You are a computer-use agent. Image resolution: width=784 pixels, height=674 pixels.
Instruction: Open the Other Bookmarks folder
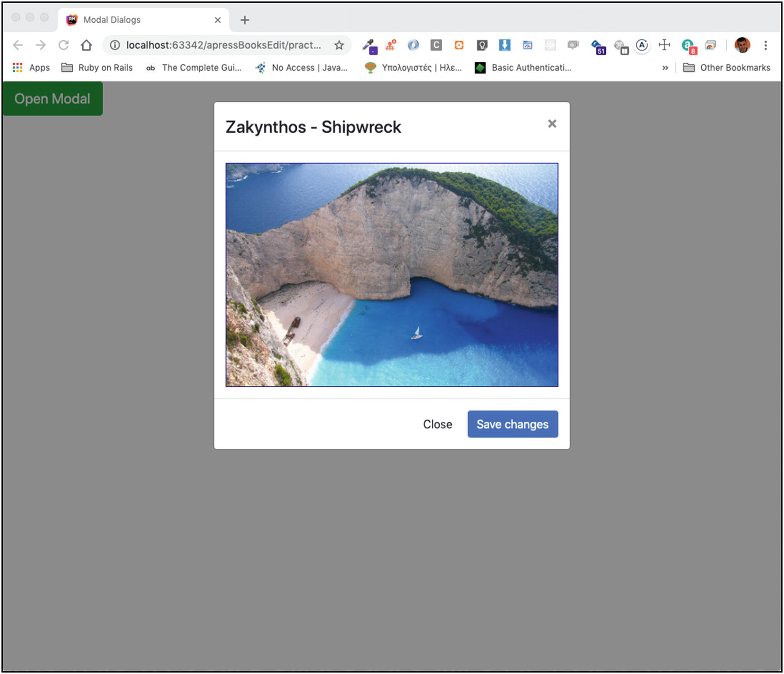point(727,68)
